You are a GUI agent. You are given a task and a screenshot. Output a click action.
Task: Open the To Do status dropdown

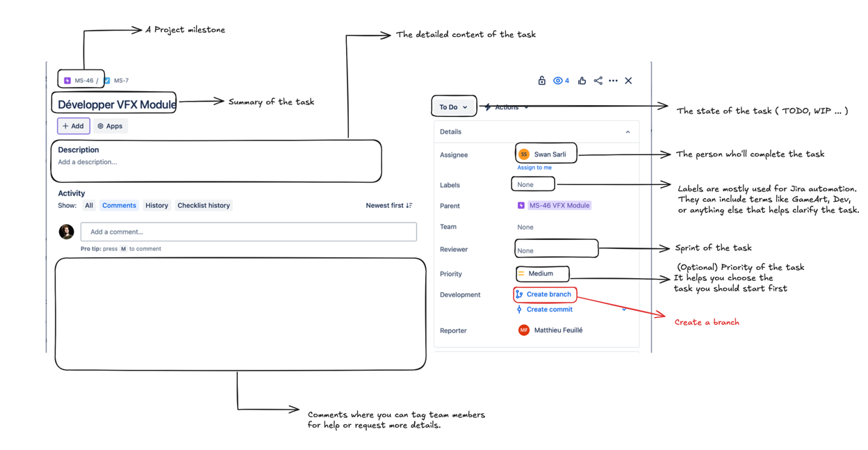coord(453,106)
